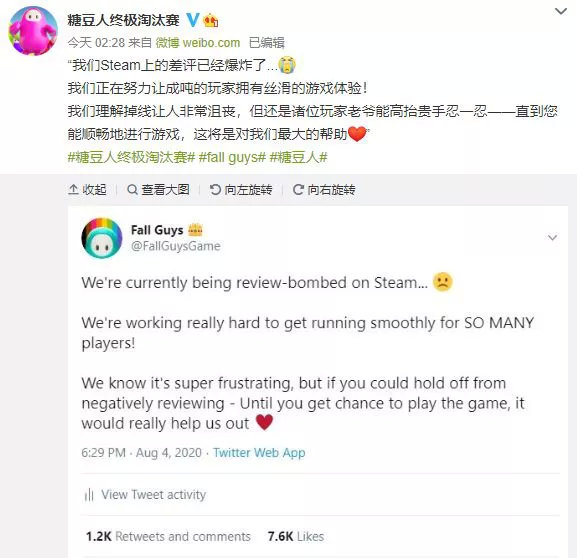
Task: Open the #fall guys# hashtag
Action: pyautogui.click(x=232, y=157)
